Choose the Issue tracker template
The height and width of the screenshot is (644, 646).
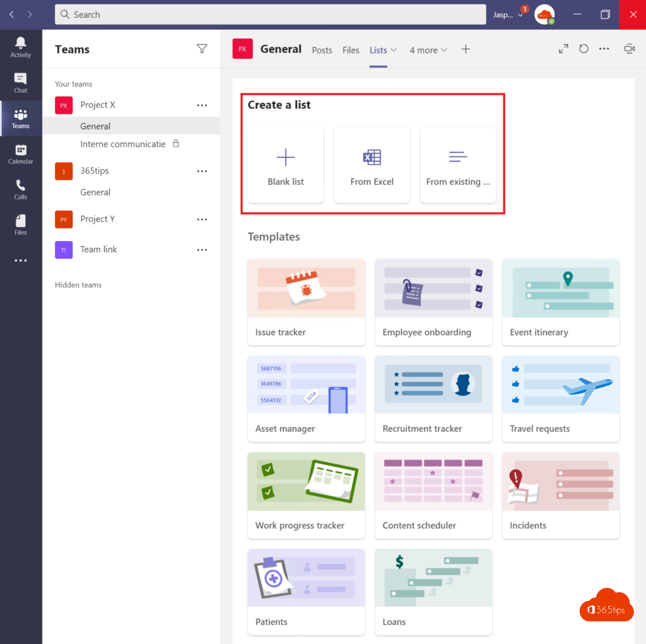coord(306,302)
